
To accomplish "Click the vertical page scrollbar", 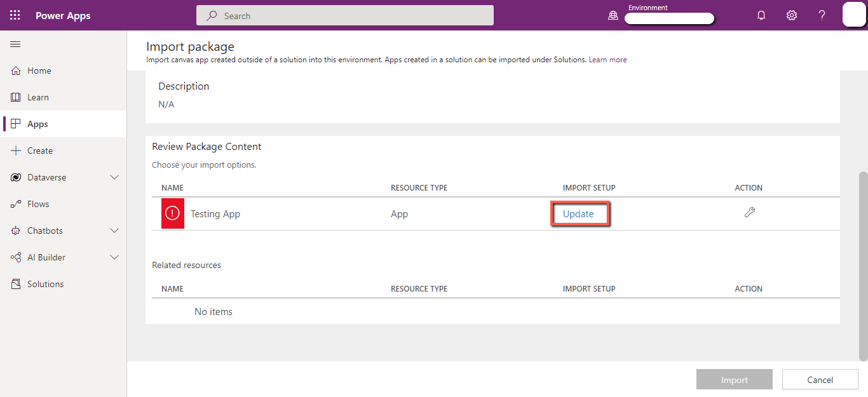I will 863,266.
